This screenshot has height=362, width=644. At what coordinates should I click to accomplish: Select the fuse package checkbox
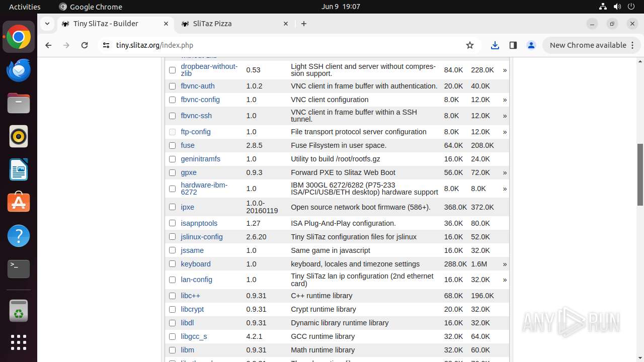pyautogui.click(x=172, y=145)
